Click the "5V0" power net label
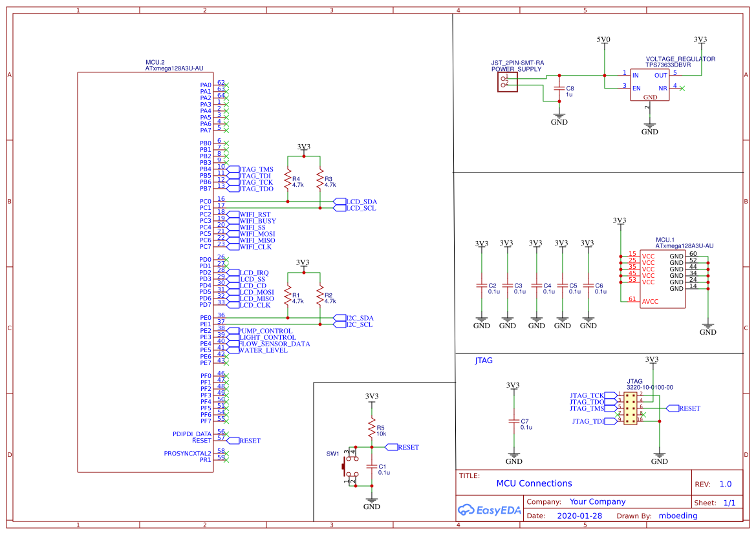Image resolution: width=756 pixels, height=535 pixels. pyautogui.click(x=603, y=39)
